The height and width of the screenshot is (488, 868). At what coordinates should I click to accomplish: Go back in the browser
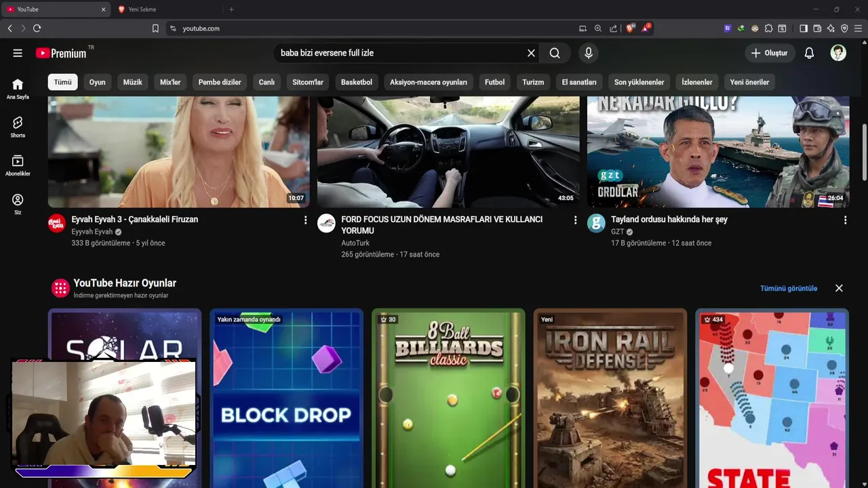[x=9, y=28]
